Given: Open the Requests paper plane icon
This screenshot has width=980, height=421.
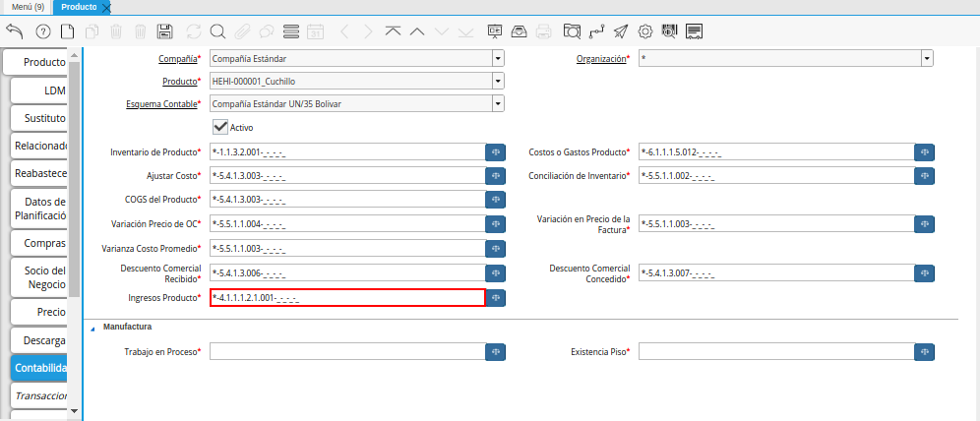Looking at the screenshot, I should tap(621, 31).
